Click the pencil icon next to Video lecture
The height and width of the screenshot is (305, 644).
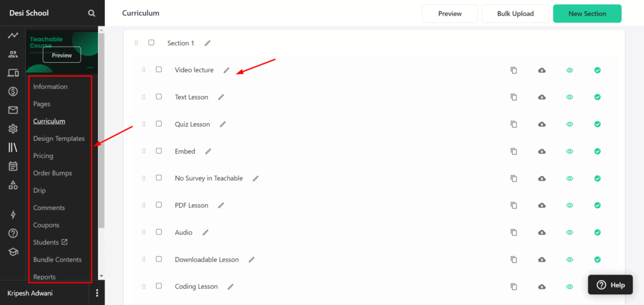pos(226,70)
